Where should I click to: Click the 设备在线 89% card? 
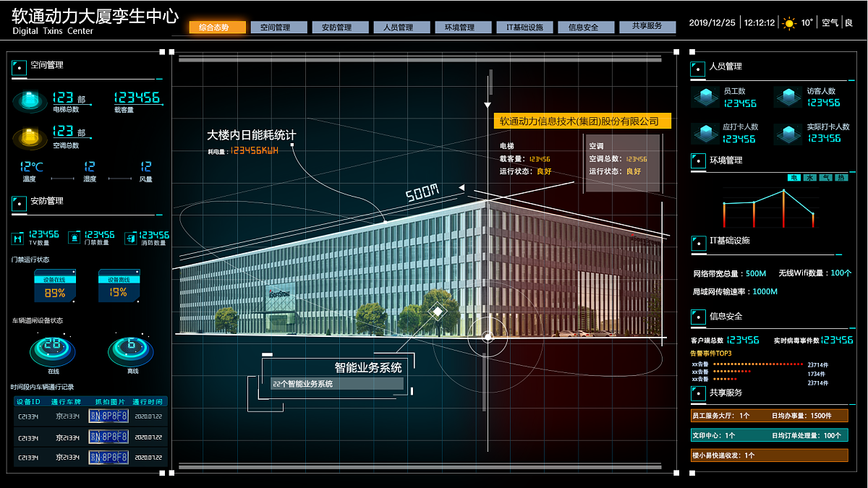[x=55, y=286]
